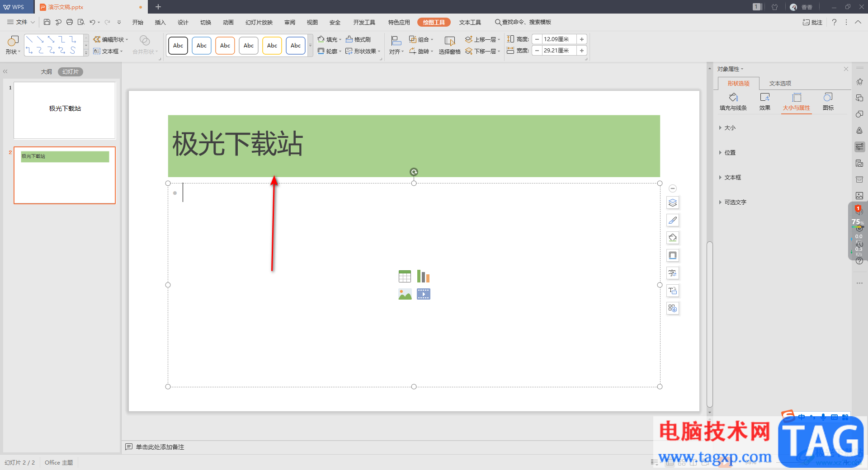Click the shape outline icon beside the placeholder
Image resolution: width=868 pixels, height=470 pixels.
(x=673, y=255)
